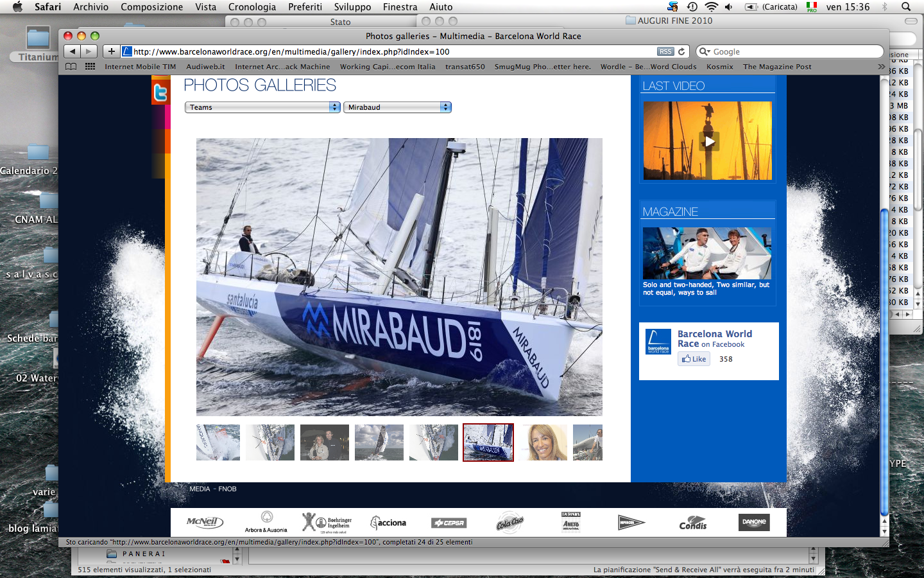Expand the bookmarks bar overflow chevron
This screenshot has width=924, height=578.
(x=881, y=66)
